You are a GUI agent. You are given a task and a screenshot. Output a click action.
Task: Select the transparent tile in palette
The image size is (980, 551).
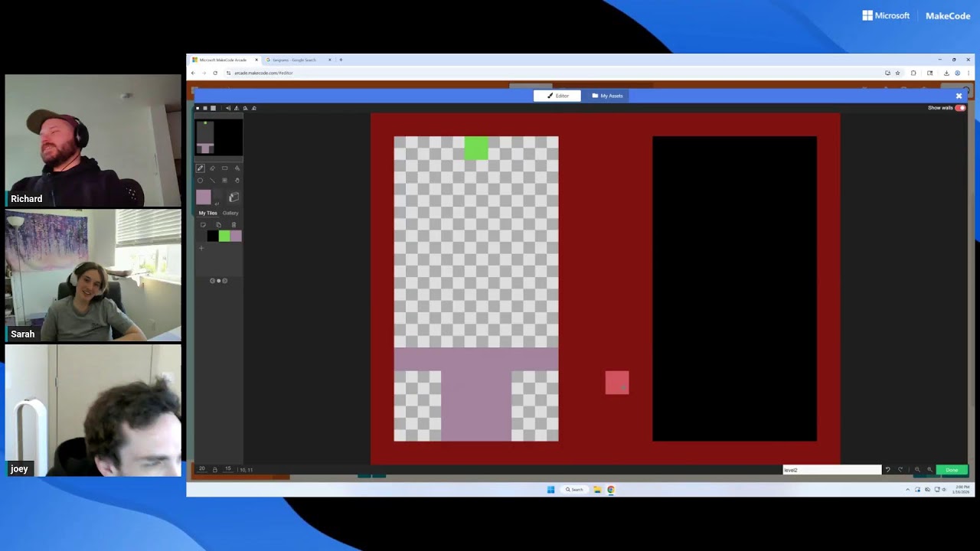201,236
